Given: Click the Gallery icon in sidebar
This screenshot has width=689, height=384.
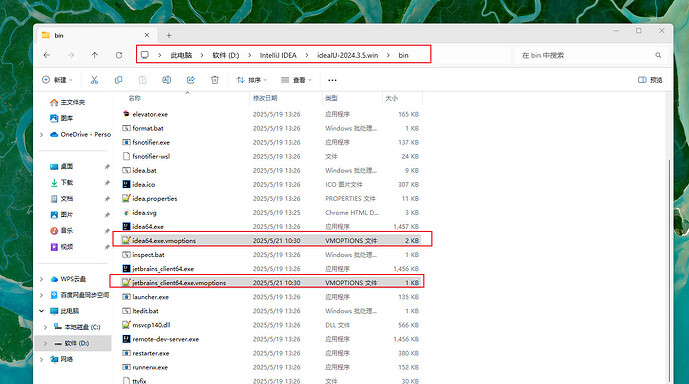Looking at the screenshot, I should (54, 118).
